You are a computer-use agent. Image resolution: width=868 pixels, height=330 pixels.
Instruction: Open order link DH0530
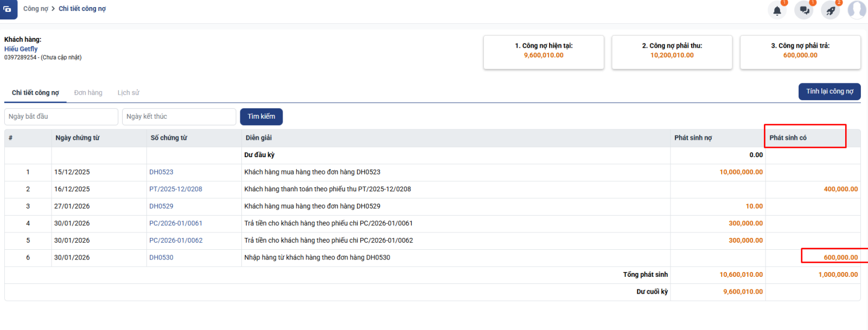(x=161, y=257)
